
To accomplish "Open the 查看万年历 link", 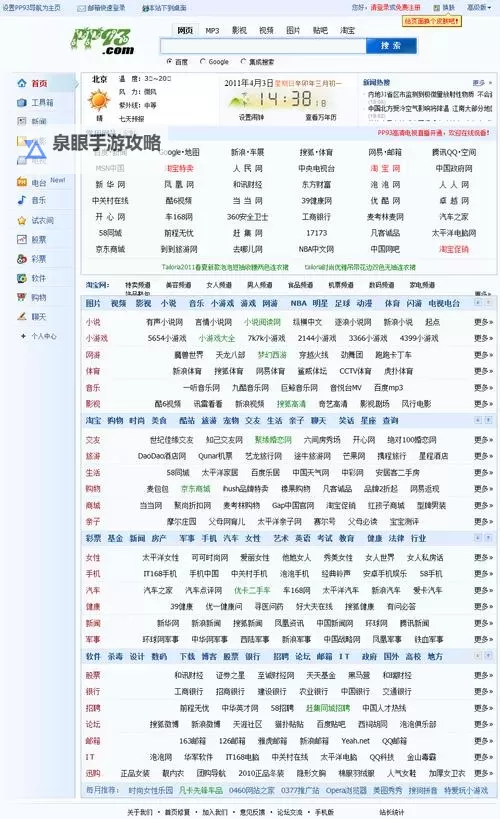I will pos(320,117).
